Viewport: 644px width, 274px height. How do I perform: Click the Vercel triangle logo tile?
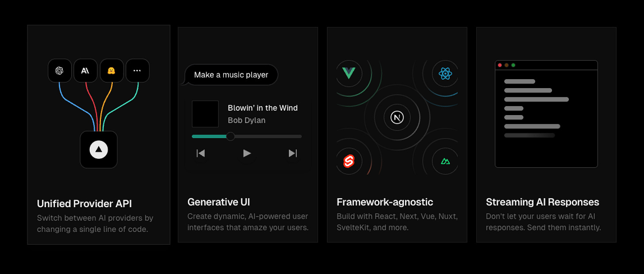tap(99, 150)
